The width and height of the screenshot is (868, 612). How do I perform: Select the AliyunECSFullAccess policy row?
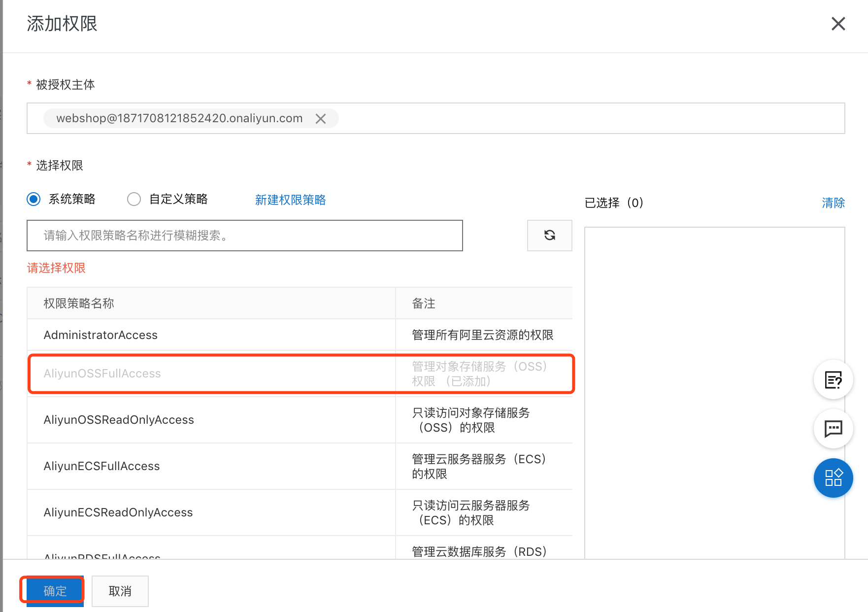tap(300, 466)
